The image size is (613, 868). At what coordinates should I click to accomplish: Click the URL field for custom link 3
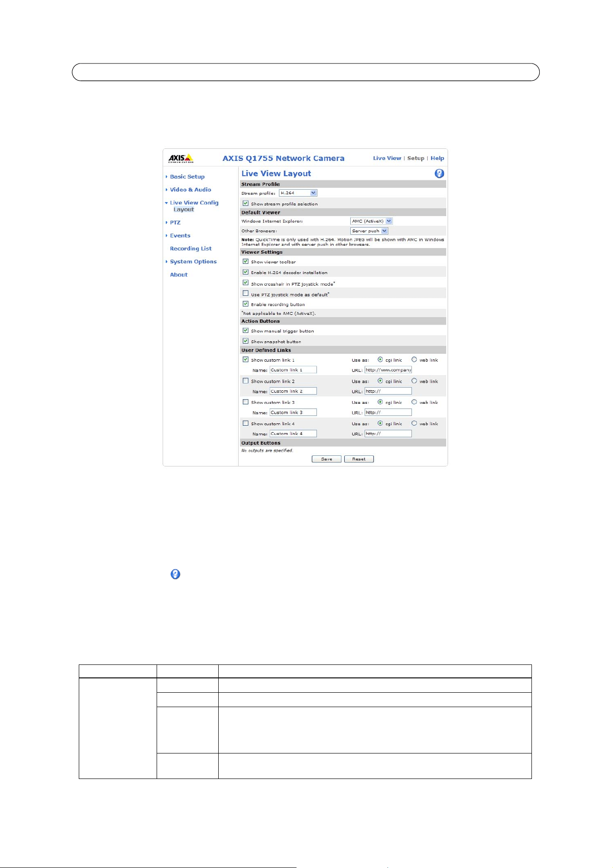pos(388,412)
